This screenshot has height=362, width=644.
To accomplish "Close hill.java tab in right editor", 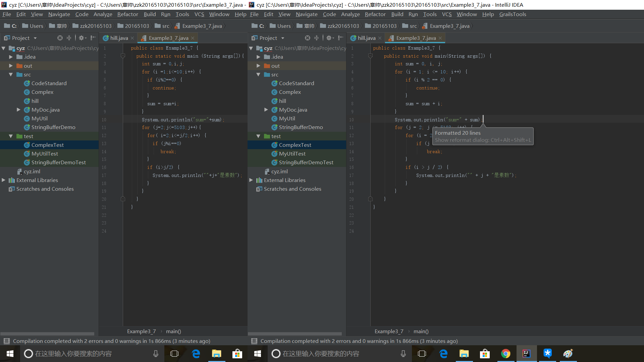I will [380, 38].
